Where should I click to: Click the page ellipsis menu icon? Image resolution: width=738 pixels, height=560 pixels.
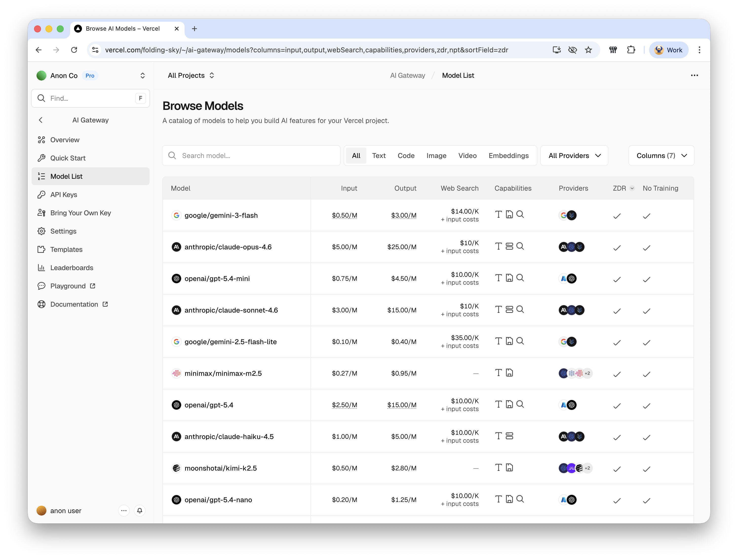pos(694,75)
